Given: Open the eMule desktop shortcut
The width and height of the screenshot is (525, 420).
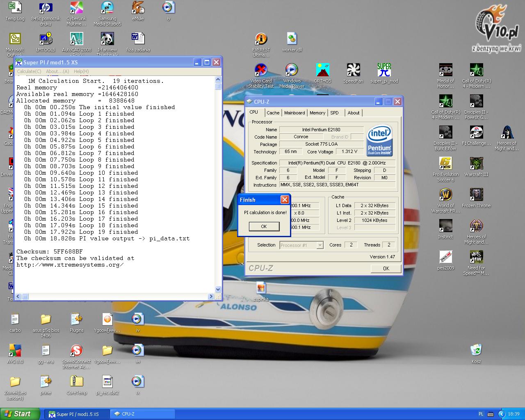Looking at the screenshot, I should [138, 11].
